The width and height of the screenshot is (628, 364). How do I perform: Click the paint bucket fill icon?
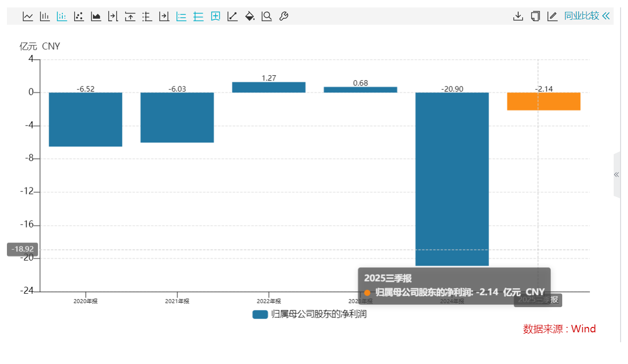(x=250, y=16)
